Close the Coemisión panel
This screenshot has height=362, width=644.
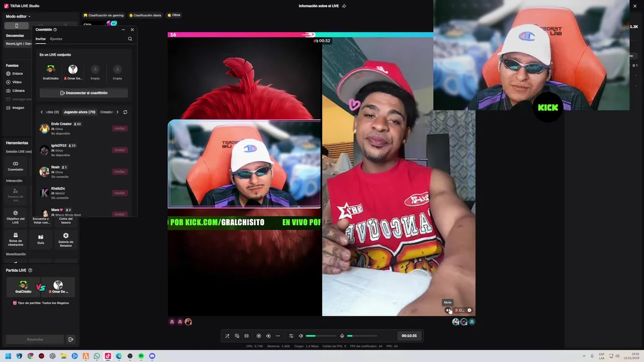point(132,30)
